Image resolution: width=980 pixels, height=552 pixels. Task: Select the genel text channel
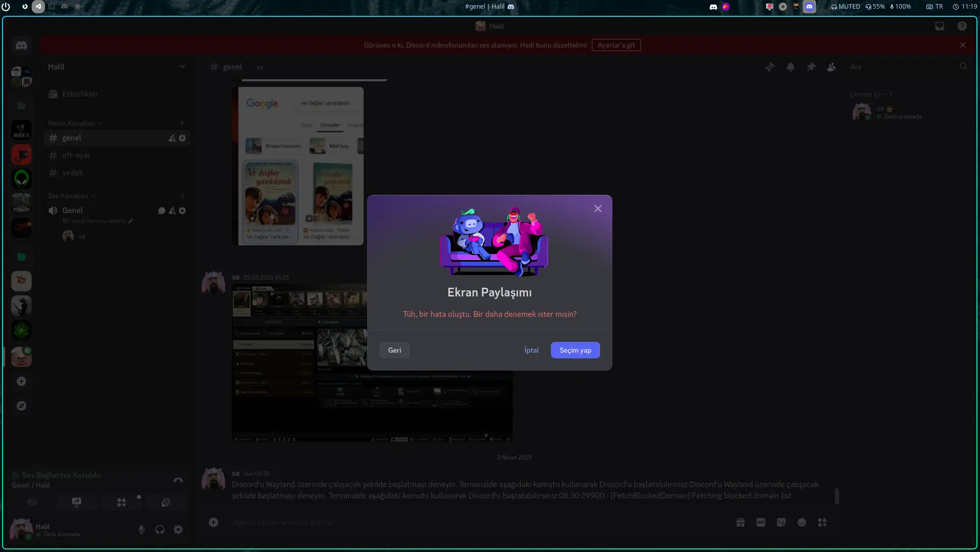coord(117,138)
